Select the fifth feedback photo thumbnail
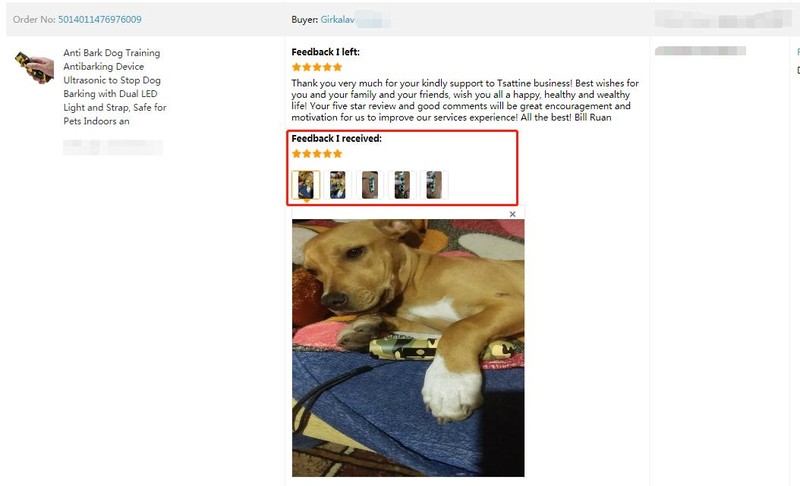This screenshot has width=800, height=486. pos(434,185)
